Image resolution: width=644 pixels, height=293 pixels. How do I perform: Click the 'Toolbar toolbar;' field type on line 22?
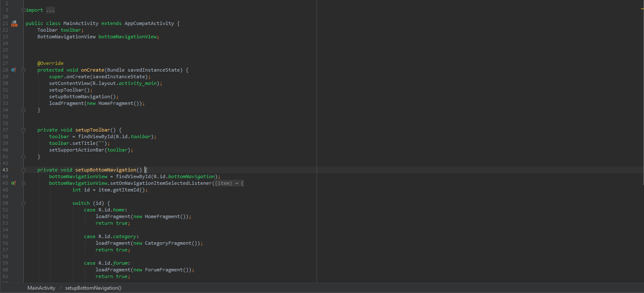click(47, 30)
